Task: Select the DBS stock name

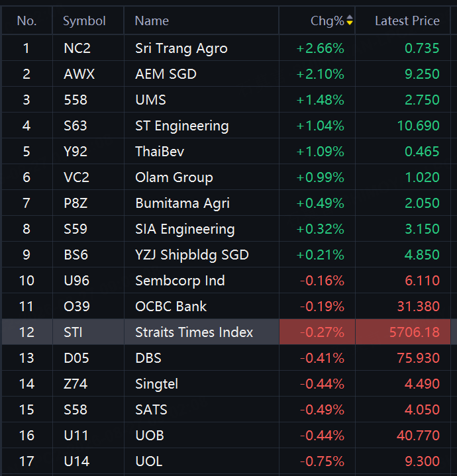Action: (x=148, y=358)
